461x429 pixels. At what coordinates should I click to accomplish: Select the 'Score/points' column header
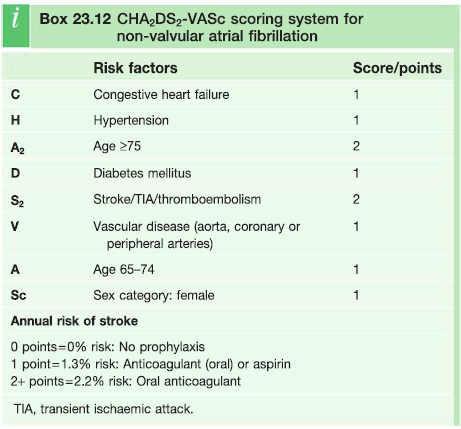[x=397, y=68]
